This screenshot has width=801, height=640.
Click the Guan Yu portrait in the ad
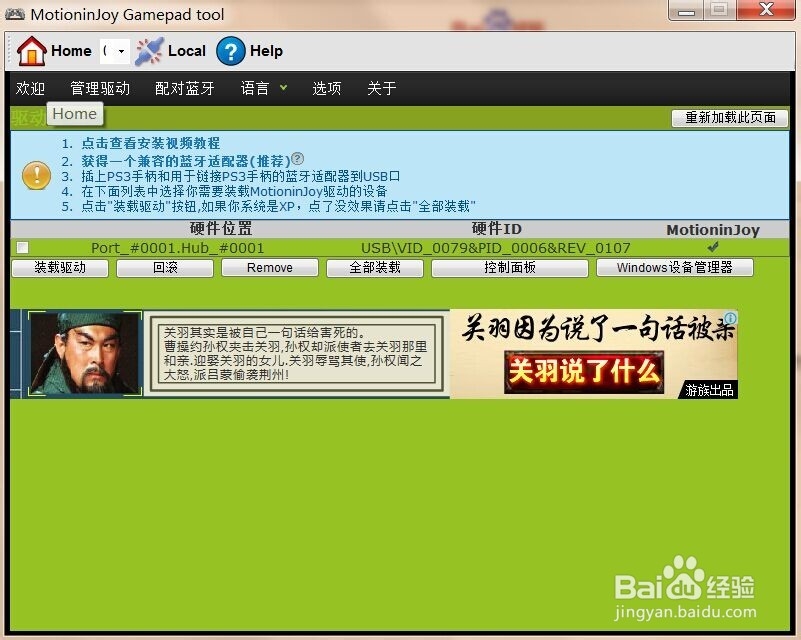point(84,353)
